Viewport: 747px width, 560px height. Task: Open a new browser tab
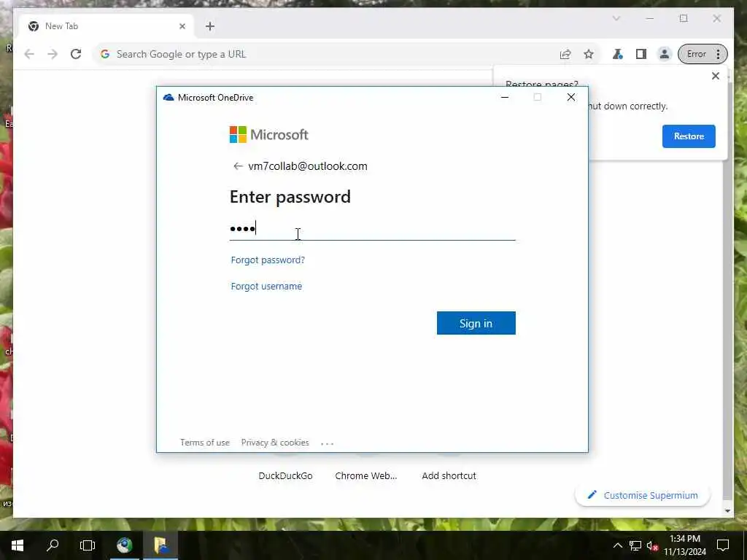210,26
